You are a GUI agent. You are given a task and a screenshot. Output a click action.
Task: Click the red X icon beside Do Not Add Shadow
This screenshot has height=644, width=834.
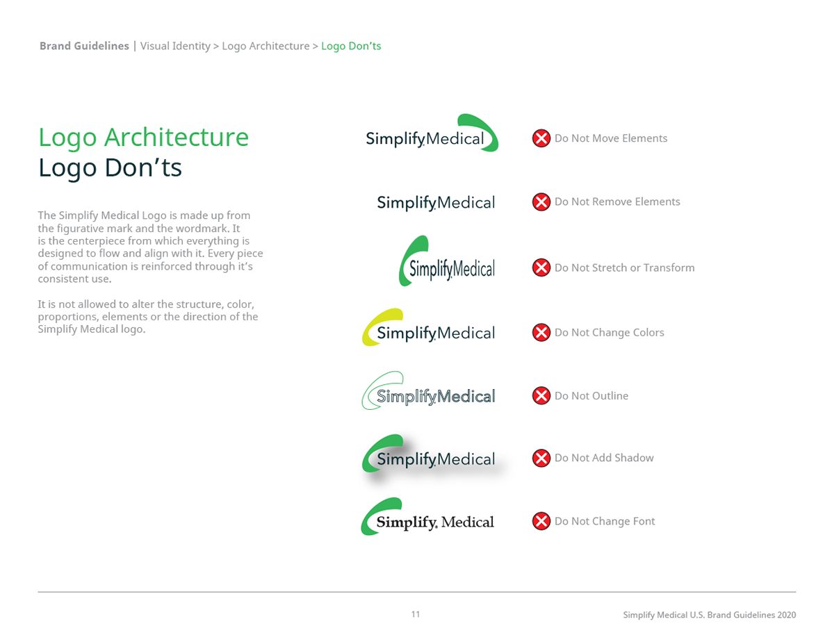pyautogui.click(x=541, y=458)
